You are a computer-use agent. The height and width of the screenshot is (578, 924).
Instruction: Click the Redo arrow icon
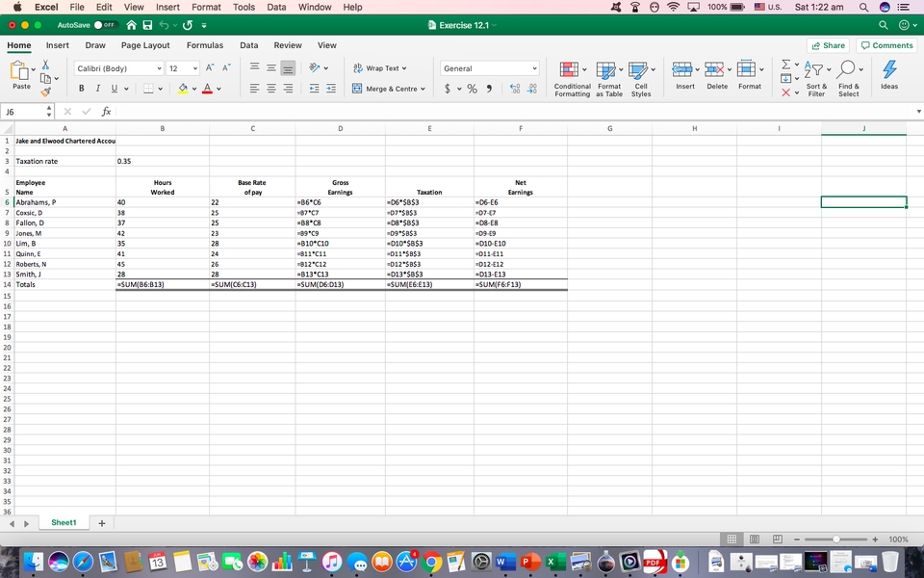point(188,25)
